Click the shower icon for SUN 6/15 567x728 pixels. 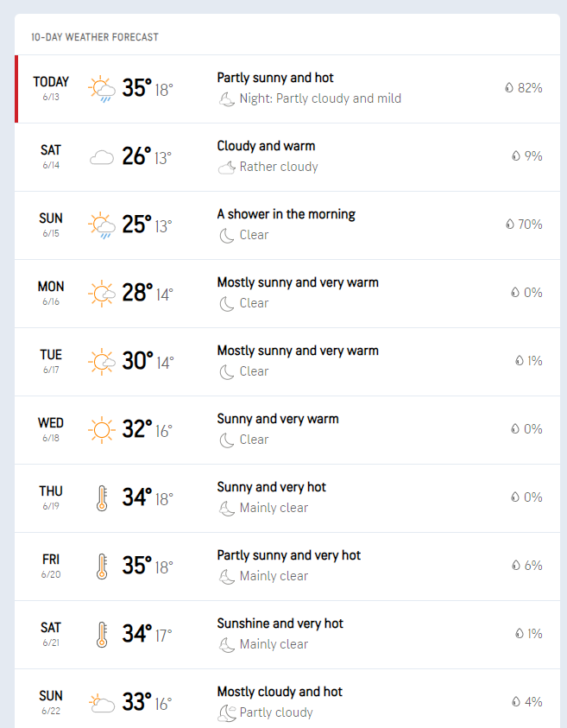pyautogui.click(x=102, y=225)
